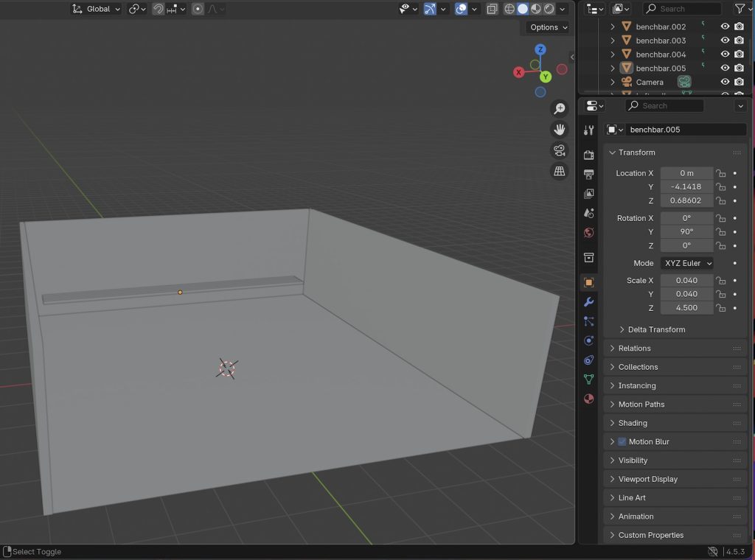Open the Modifiers wrench properties tab

coord(588,302)
